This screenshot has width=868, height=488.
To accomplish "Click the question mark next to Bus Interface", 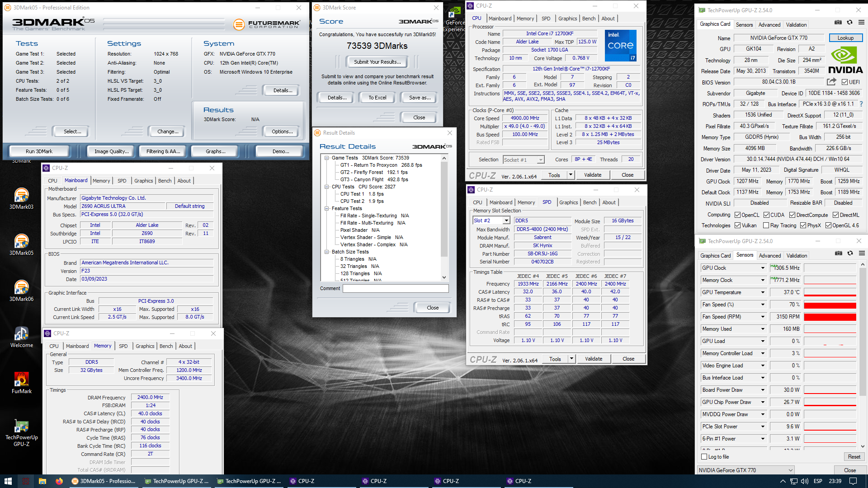I will [861, 104].
